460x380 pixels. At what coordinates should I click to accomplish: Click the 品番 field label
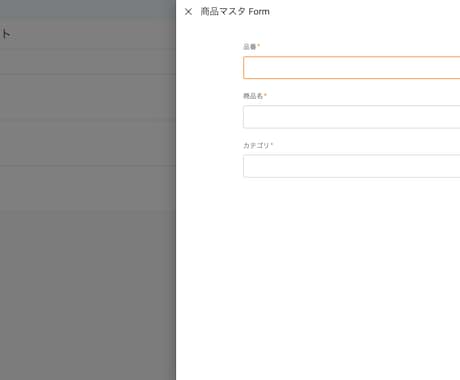(x=250, y=47)
